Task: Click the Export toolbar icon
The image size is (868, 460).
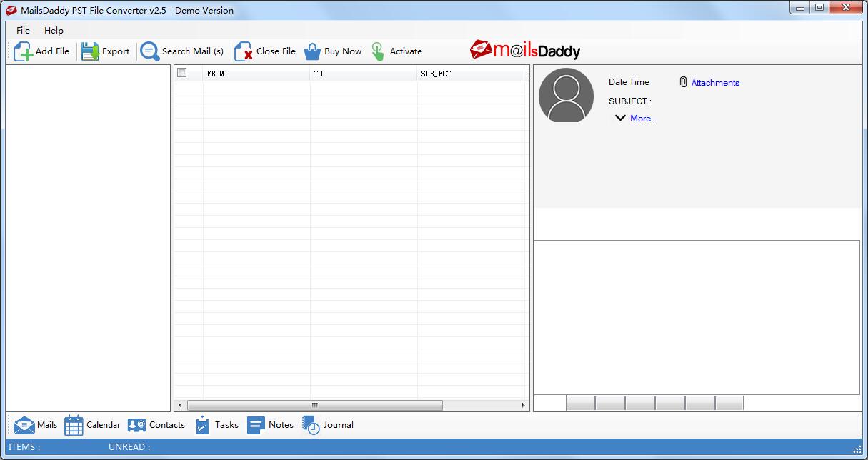Action: (90, 51)
